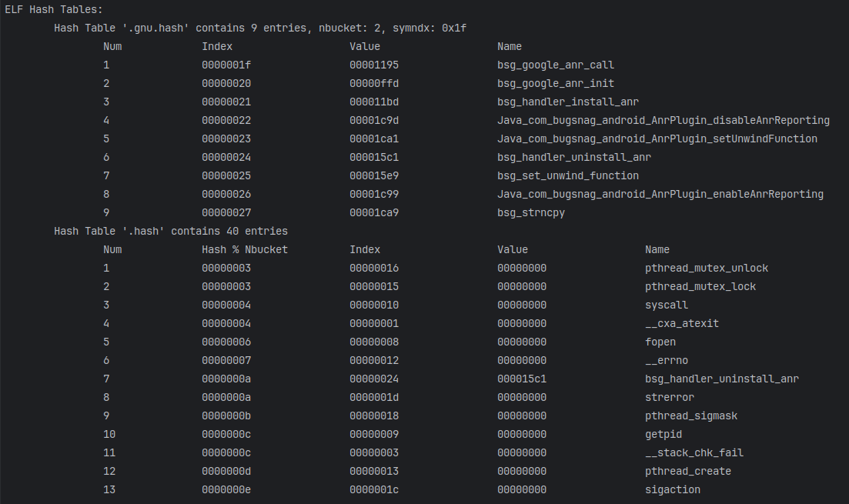849x504 pixels.
Task: Select the pthread_mutex_lock entry name
Action: (700, 286)
